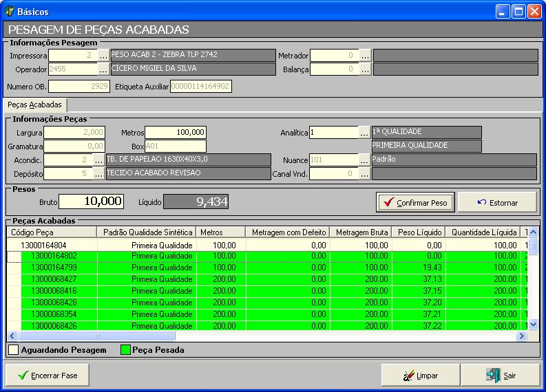
Task: Open the Impressora lookup ellipsis button
Action: (103, 56)
